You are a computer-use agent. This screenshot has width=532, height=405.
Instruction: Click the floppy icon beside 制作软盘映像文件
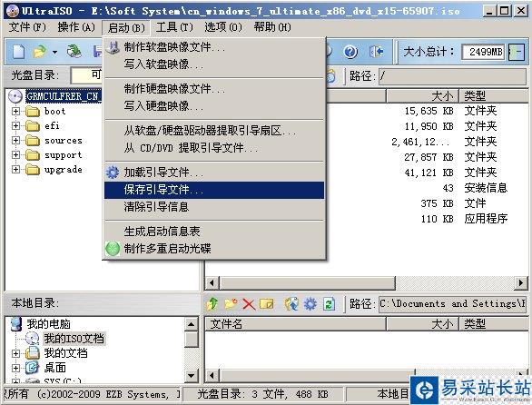[113, 47]
